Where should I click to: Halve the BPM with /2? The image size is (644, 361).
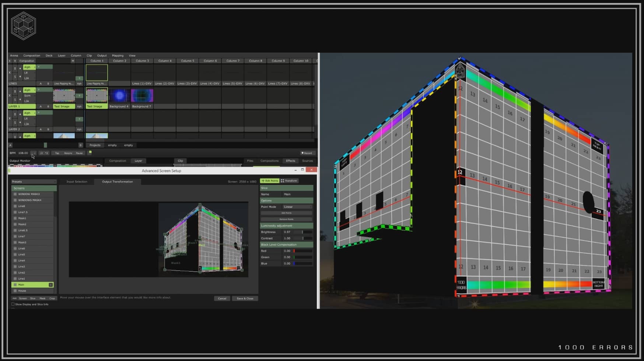[41, 153]
